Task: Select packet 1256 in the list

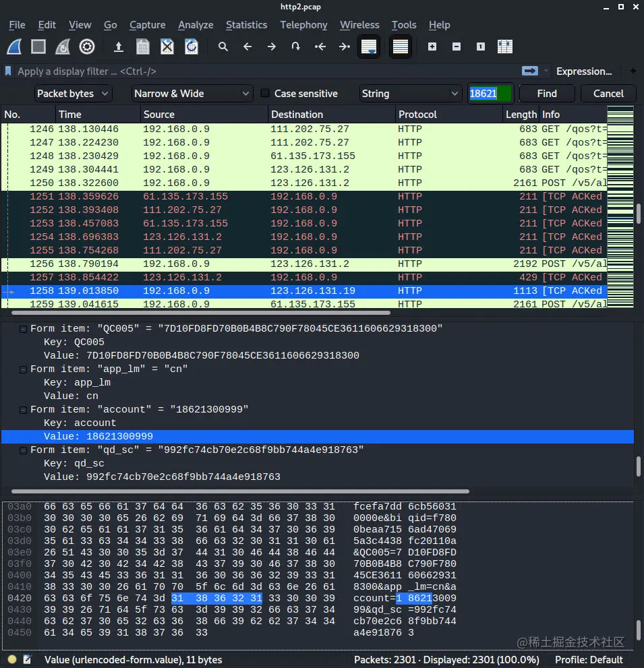Action: (304, 264)
